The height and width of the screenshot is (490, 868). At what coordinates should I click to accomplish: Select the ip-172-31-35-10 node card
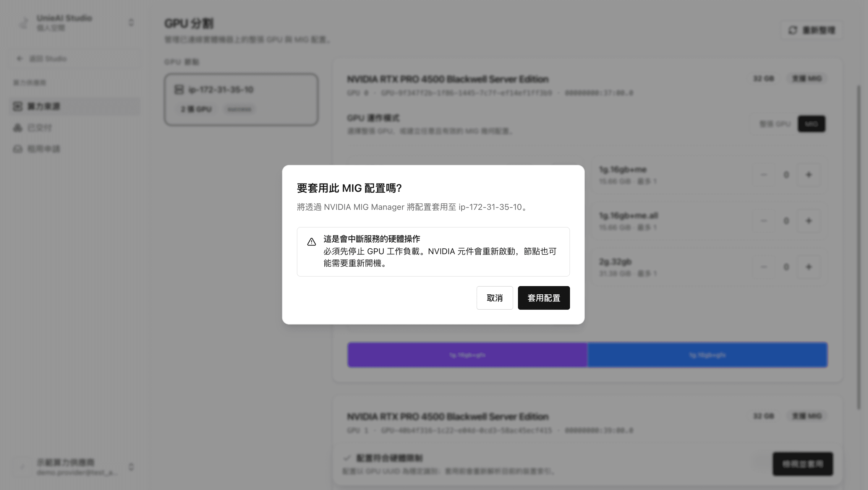pyautogui.click(x=241, y=100)
